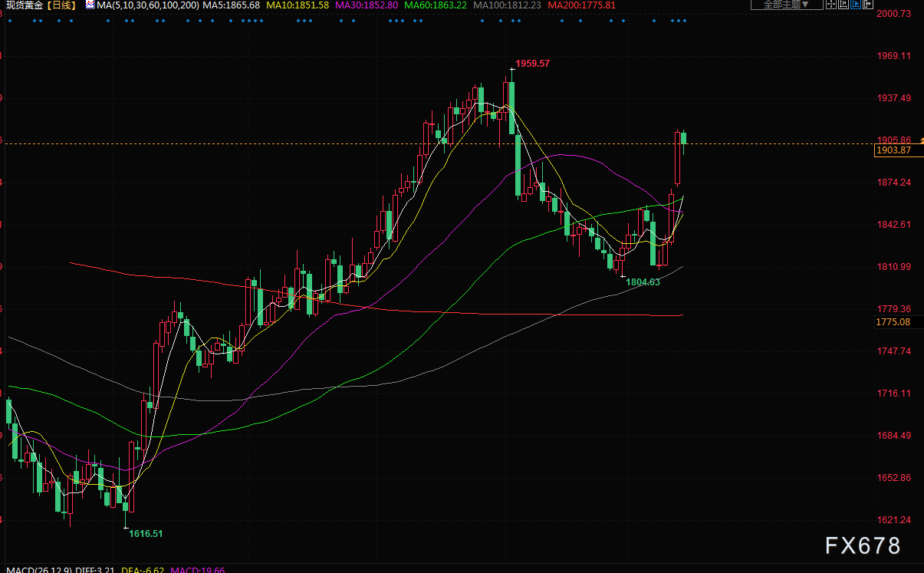Click the current price 1903.87 axis tag
The image size is (924, 573).
point(893,151)
